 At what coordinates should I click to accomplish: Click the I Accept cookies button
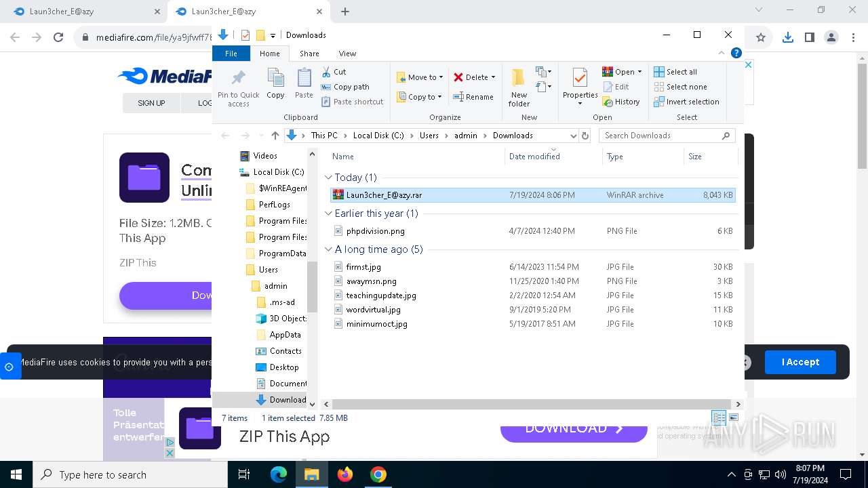click(800, 362)
